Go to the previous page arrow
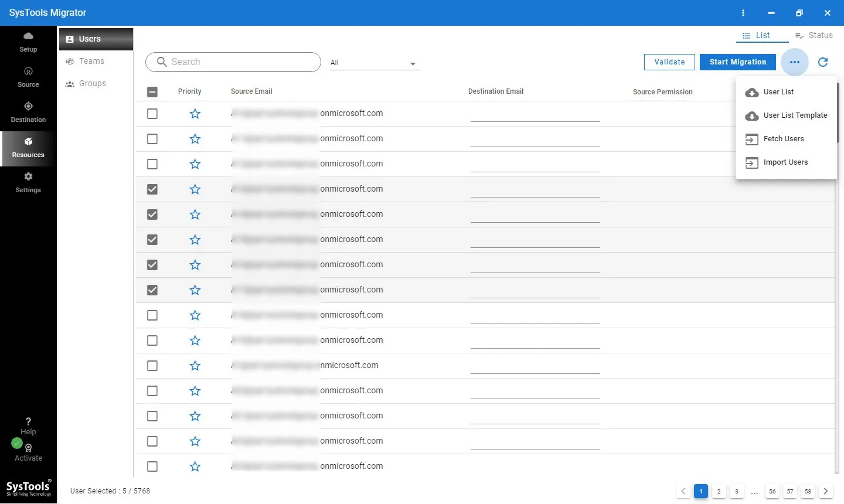 tap(683, 491)
